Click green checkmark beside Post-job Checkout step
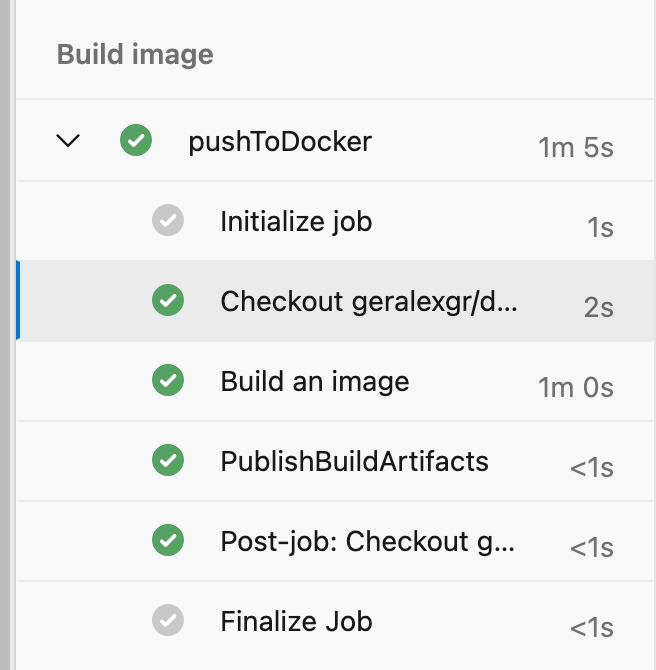Viewport: 656px width, 670px height. [x=168, y=541]
